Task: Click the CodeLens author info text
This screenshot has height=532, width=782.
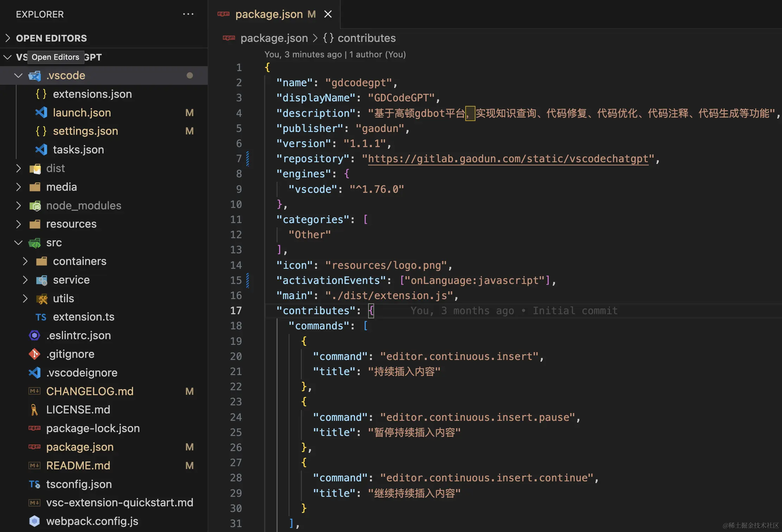Action: 335,55
